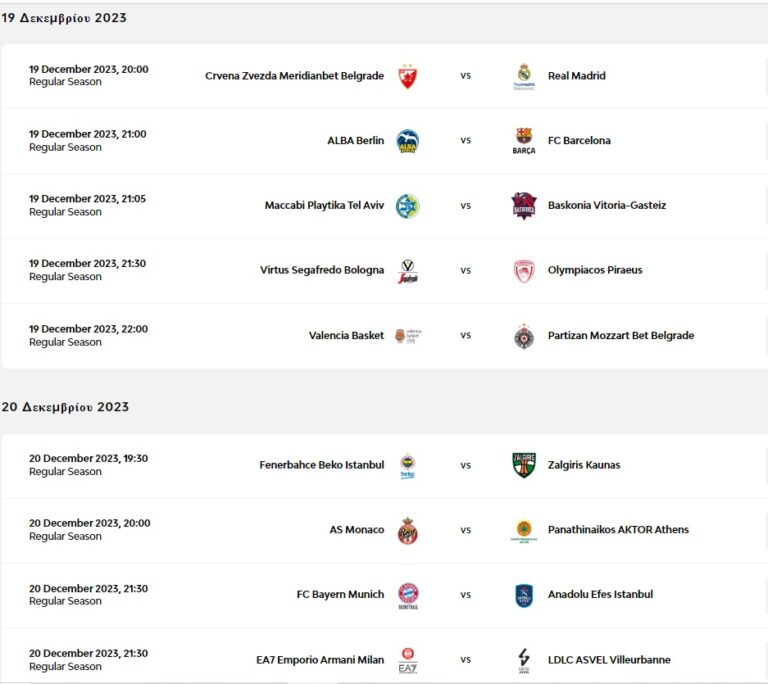Click the FC Barcelona crest
Image resolution: width=768 pixels, height=684 pixels.
point(524,141)
